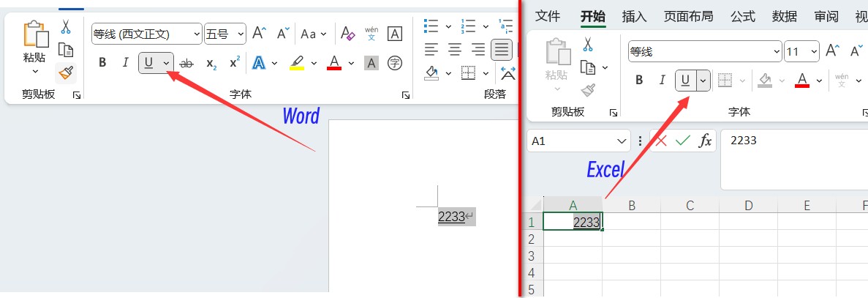Open the Excel font size box 11
The height and width of the screenshot is (298, 868).
(x=801, y=51)
